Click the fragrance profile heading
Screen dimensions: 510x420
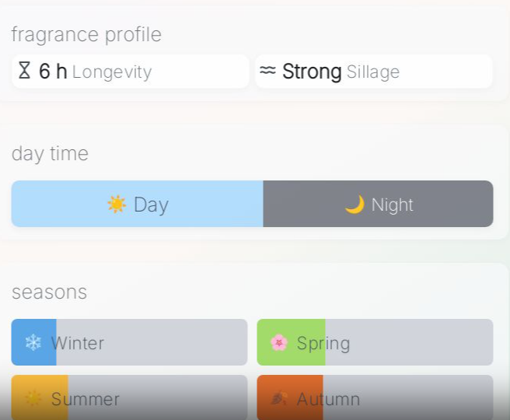point(86,34)
